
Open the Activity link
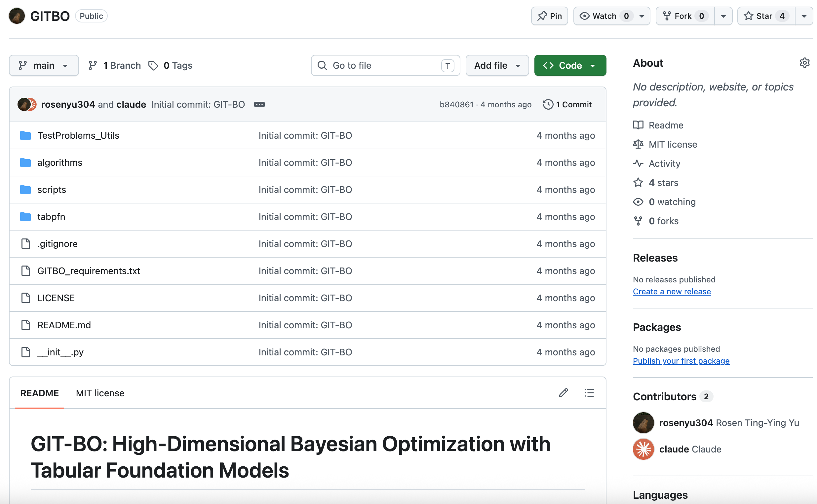[657, 163]
